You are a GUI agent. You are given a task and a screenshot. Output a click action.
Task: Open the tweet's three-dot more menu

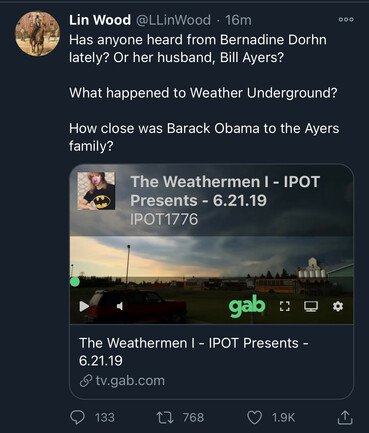(346, 20)
